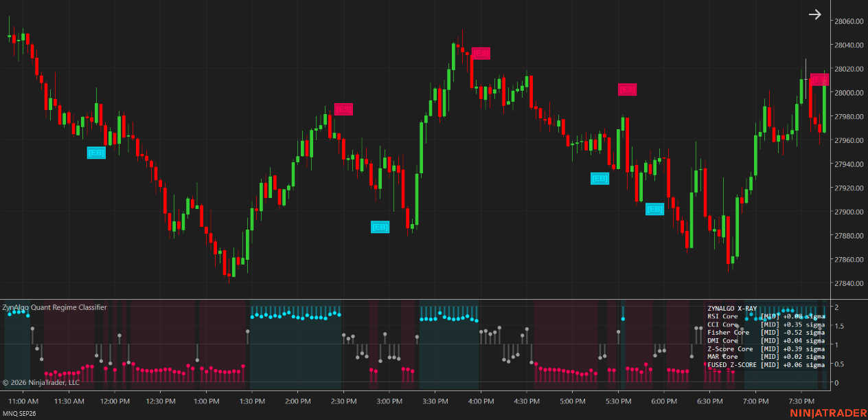Click the blue [EB] marker near 5:20 PM
The height and width of the screenshot is (420, 868).
coord(599,179)
